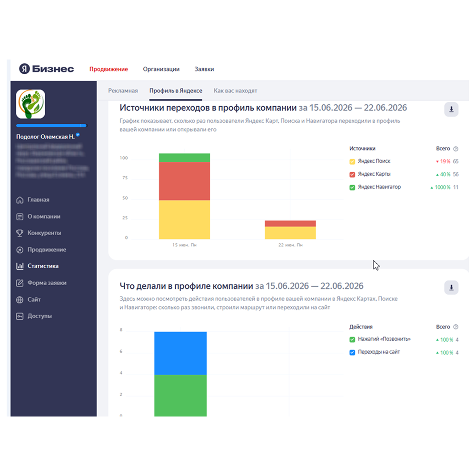This screenshot has height=476, width=476.
Task: Select the Профиль в Яндексе tab
Action: pyautogui.click(x=176, y=90)
